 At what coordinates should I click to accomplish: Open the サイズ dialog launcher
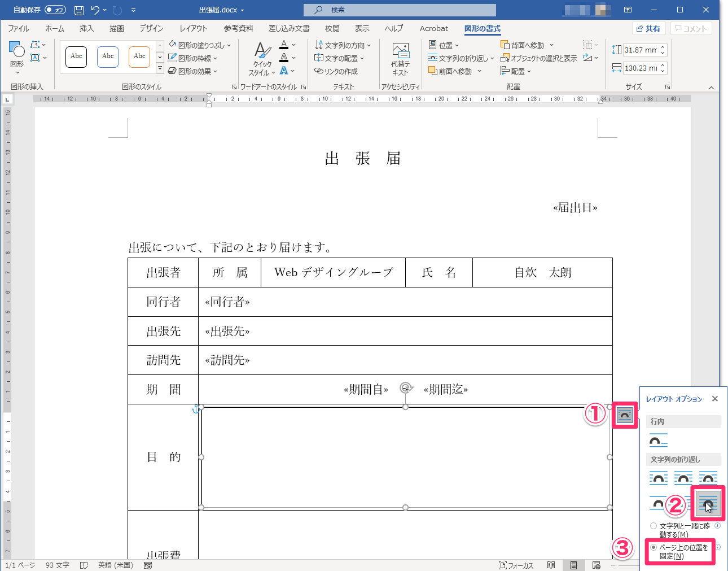668,87
